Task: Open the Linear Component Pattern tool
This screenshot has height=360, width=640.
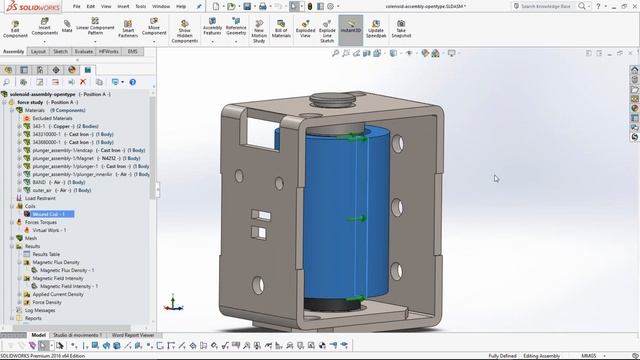Action: [x=95, y=27]
